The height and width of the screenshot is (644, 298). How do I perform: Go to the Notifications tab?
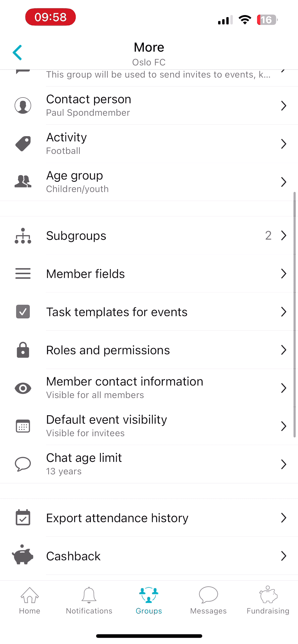click(x=89, y=600)
